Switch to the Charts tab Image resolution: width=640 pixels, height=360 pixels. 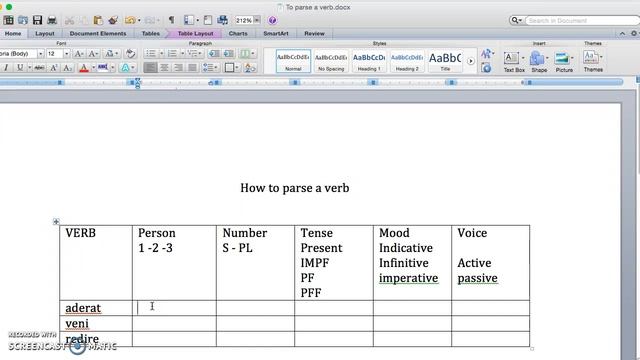pos(238,33)
